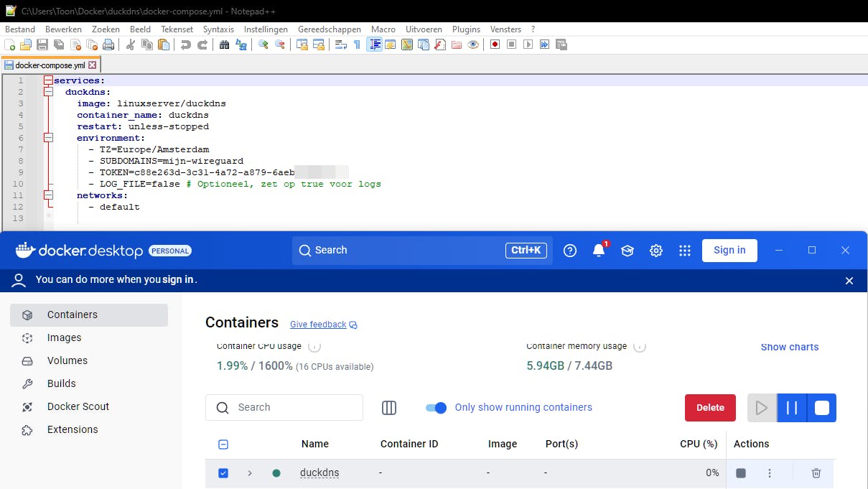This screenshot has width=868, height=489.
Task: Open Docker Scout in sidebar
Action: (89, 406)
